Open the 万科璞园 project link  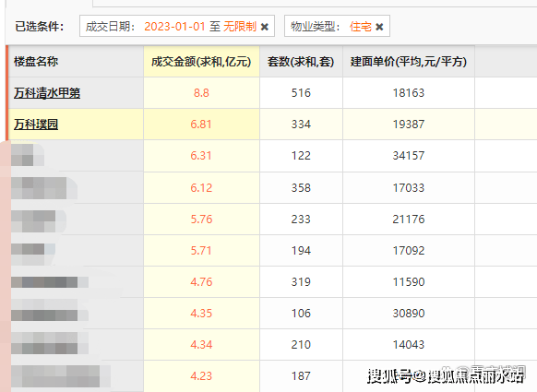point(36,124)
